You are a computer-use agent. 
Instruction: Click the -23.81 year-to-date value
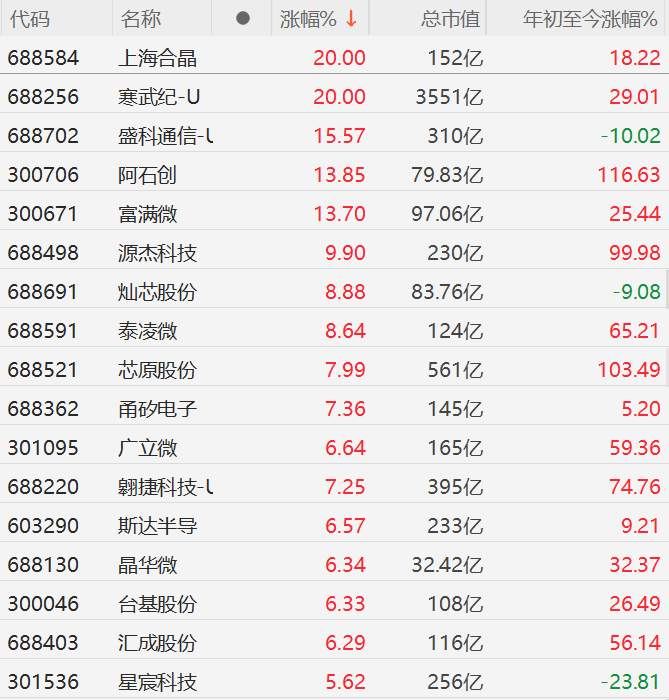(x=631, y=682)
